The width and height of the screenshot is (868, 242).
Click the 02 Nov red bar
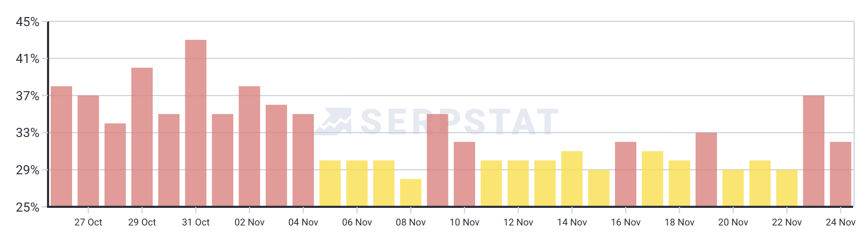click(x=249, y=146)
